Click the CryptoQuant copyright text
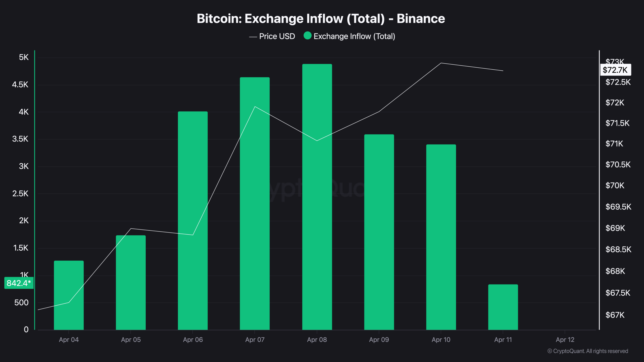This screenshot has height=362, width=644. (x=588, y=351)
